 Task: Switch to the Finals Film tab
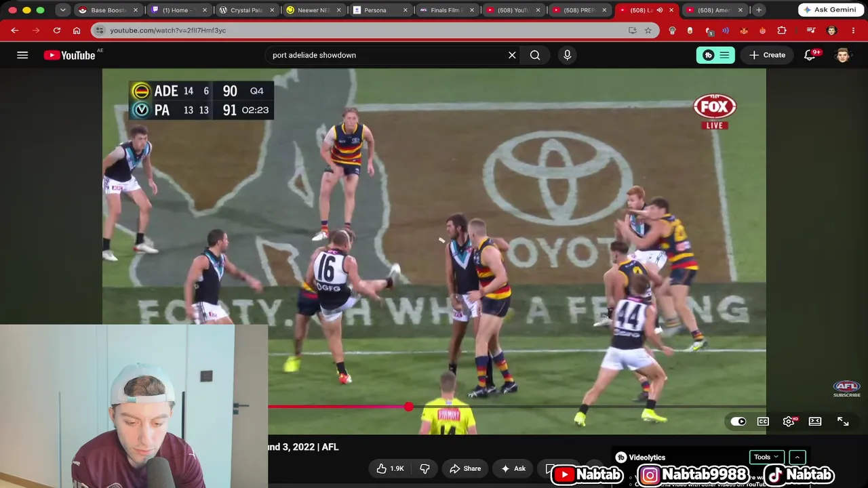[446, 10]
